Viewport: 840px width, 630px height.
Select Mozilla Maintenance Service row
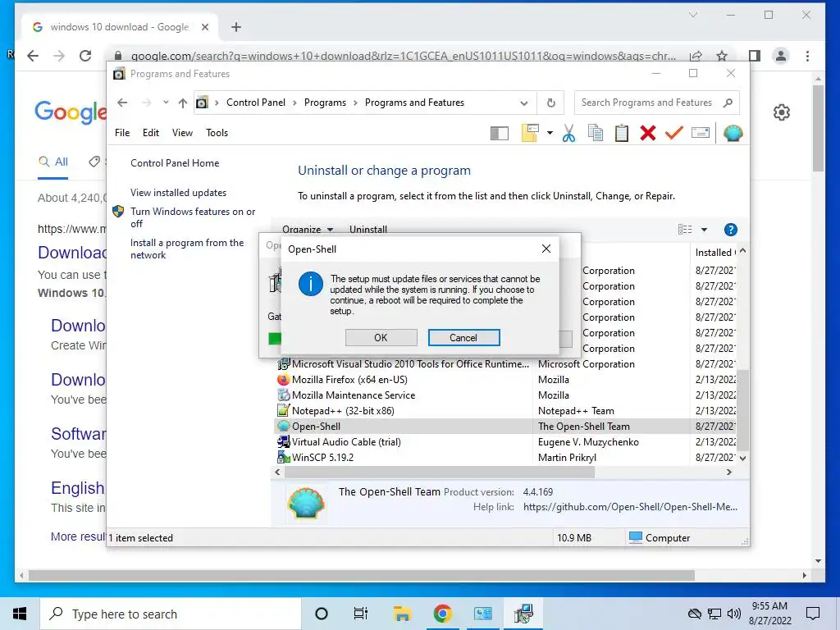(507, 395)
